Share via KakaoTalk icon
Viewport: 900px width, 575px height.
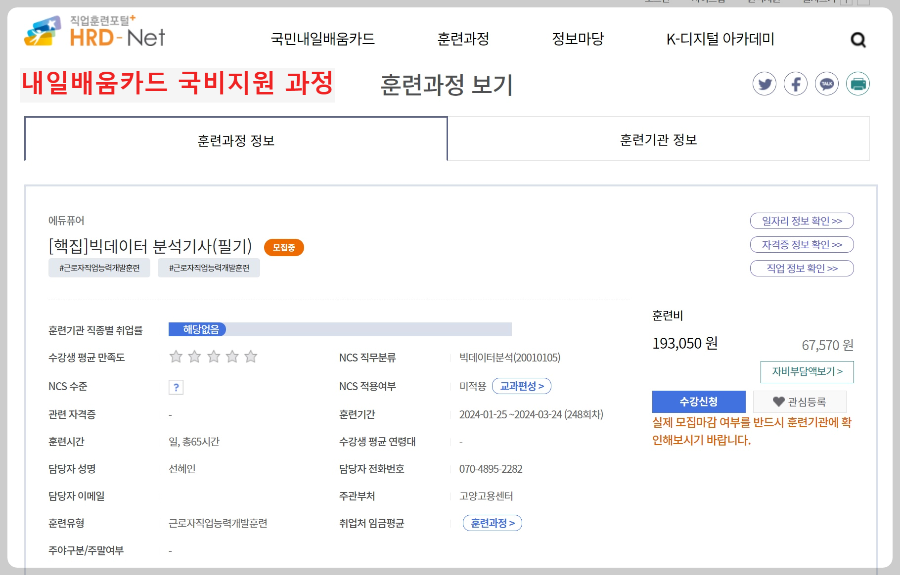click(827, 84)
